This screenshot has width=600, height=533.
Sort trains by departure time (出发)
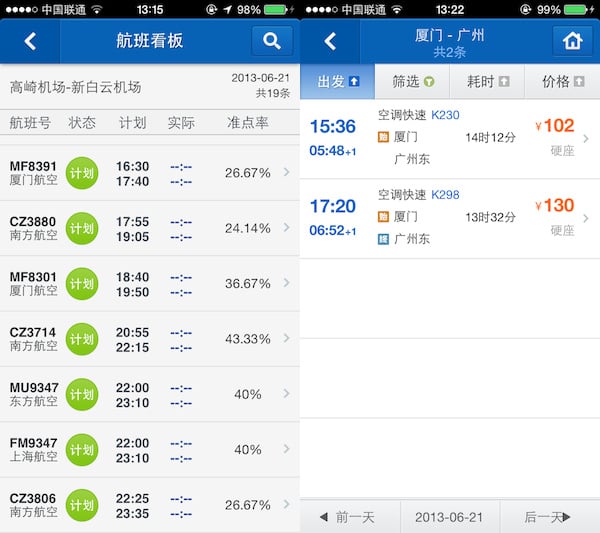tap(337, 81)
